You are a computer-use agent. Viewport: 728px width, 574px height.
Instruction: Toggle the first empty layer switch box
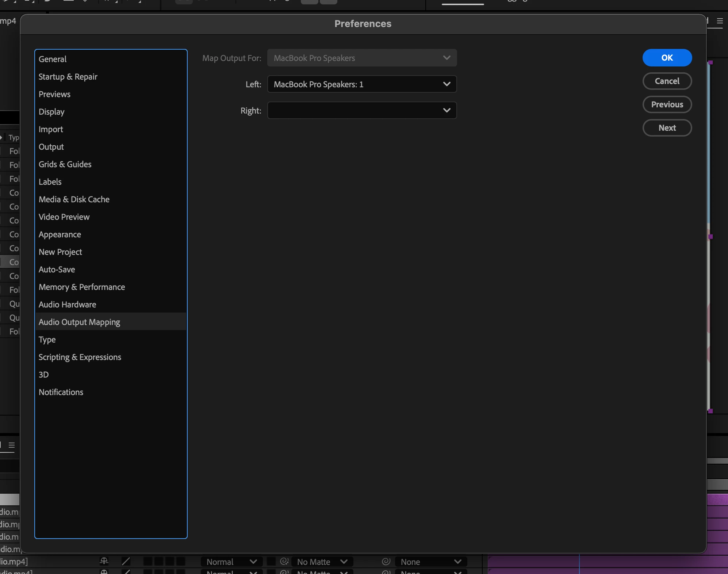[148, 561]
